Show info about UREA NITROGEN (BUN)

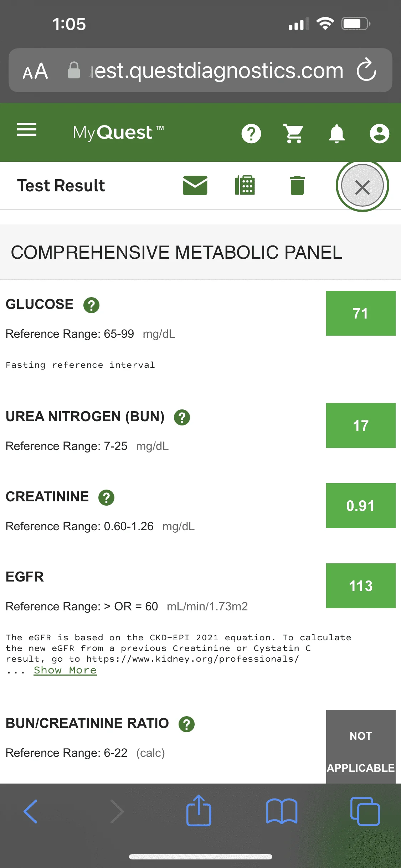pyautogui.click(x=182, y=418)
